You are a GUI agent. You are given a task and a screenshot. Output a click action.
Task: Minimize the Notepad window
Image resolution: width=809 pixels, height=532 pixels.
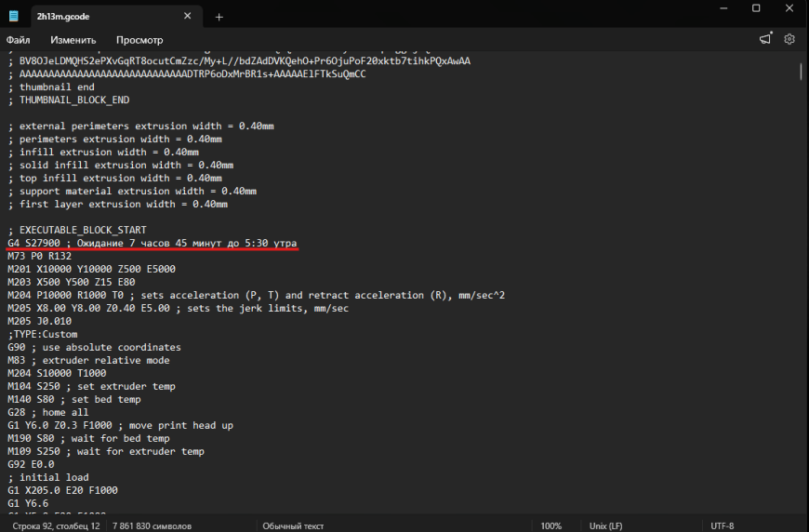click(x=723, y=8)
